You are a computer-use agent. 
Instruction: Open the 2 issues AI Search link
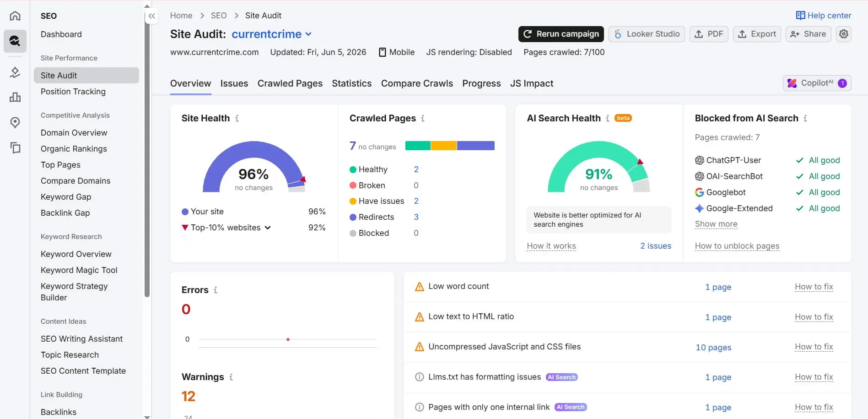[x=656, y=246]
